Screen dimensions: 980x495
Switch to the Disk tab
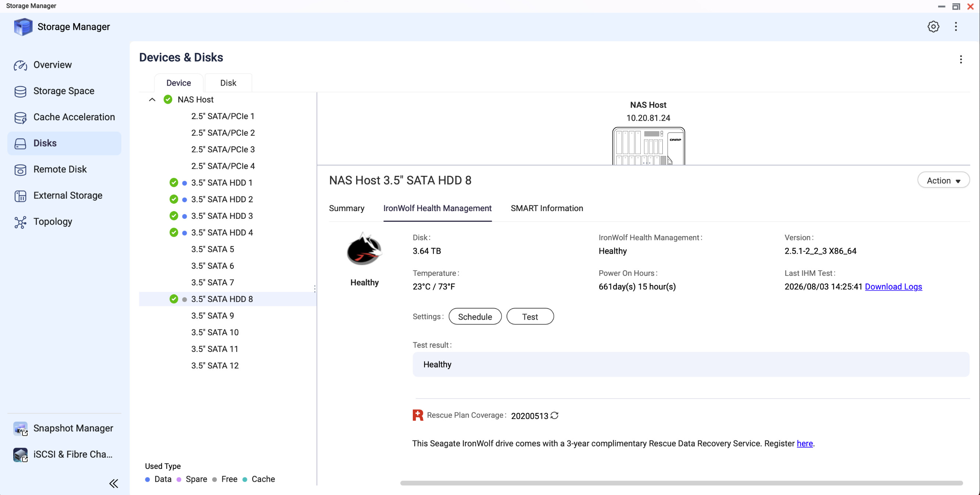[228, 83]
